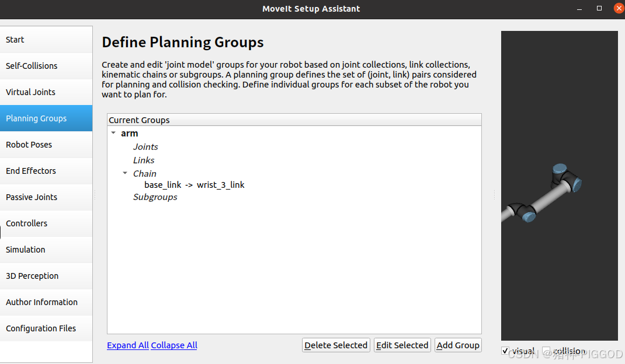Click Edit Selected button

coord(402,345)
